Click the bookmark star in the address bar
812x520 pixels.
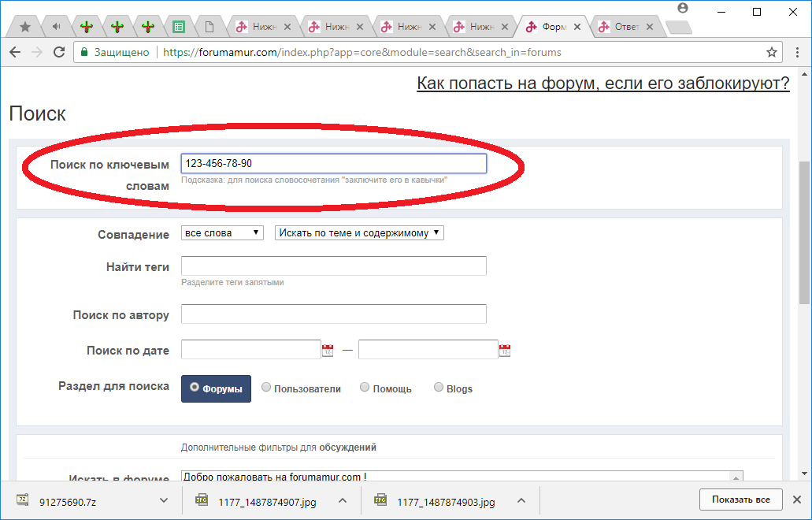tap(772, 53)
